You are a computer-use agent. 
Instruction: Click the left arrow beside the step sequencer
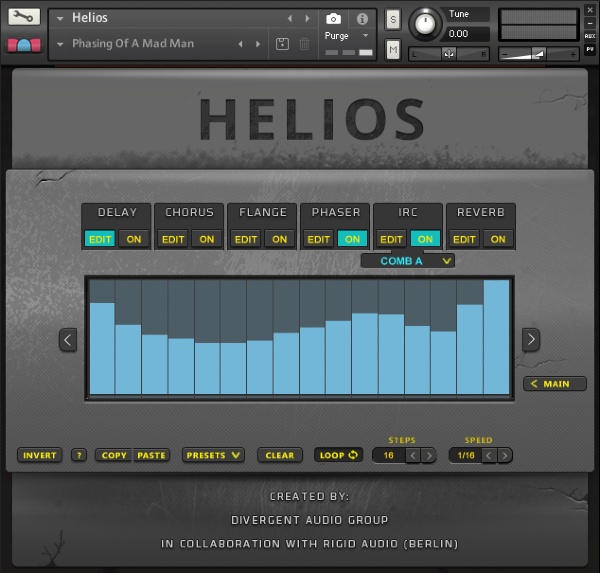point(68,340)
